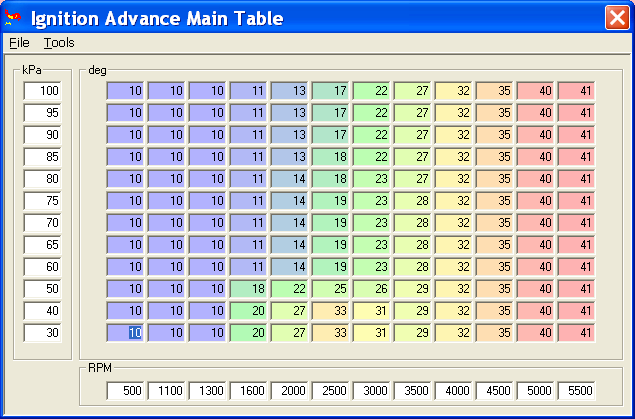Viewport: 635px width, 419px height.
Task: Click the 2500 RPM bin field
Action: coord(331,391)
